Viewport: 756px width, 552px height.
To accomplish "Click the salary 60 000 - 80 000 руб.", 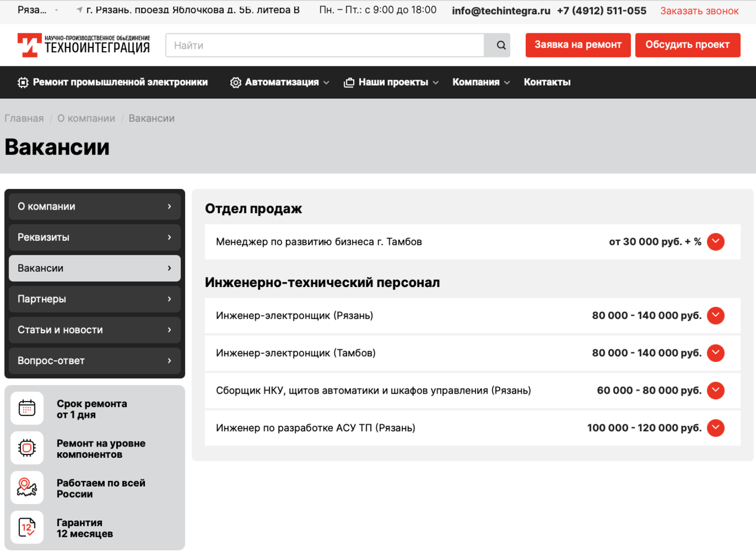I will [x=649, y=391].
